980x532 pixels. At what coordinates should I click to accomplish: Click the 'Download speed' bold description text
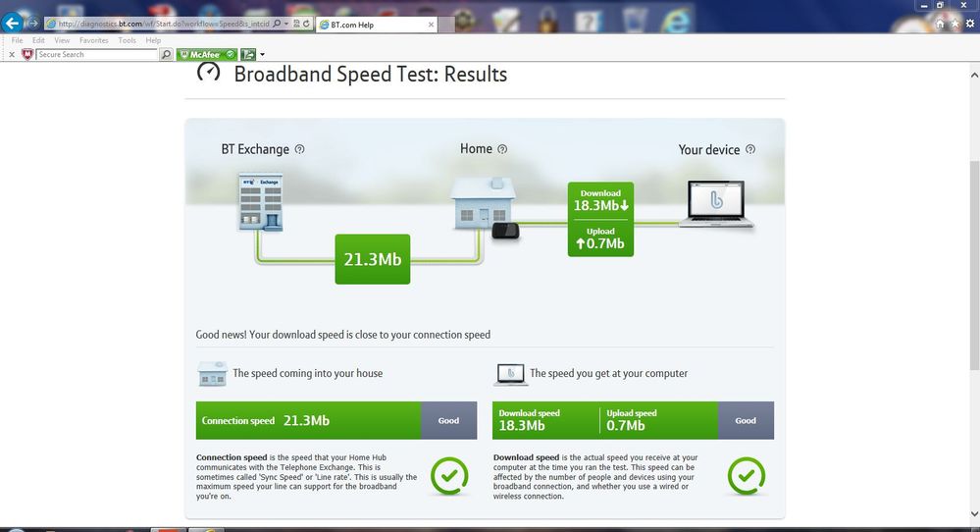[526, 457]
